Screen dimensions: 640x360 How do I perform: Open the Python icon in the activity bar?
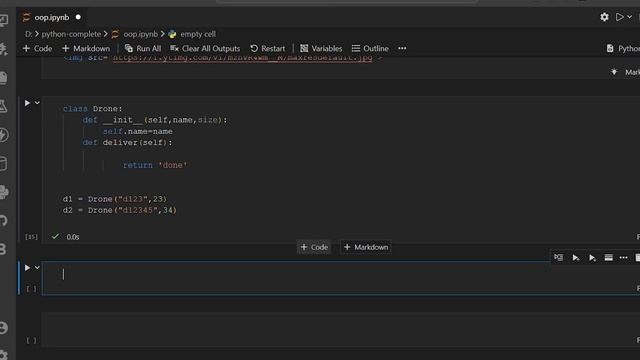pos(3,192)
